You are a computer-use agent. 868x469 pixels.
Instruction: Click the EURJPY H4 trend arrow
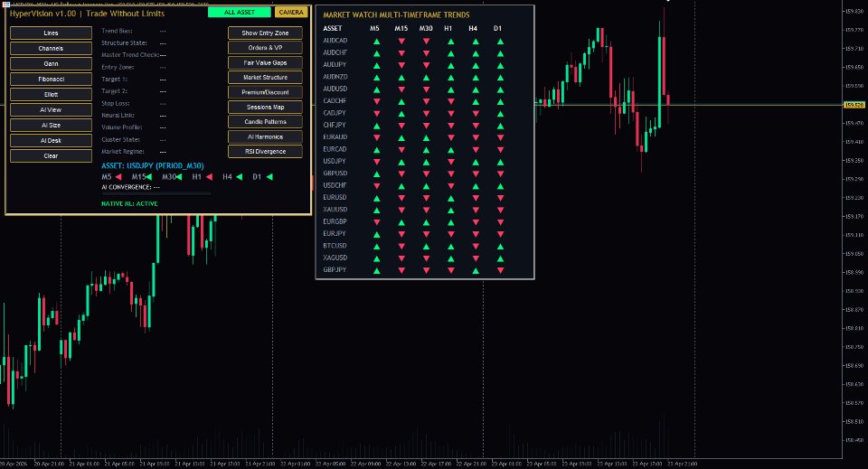pos(476,234)
